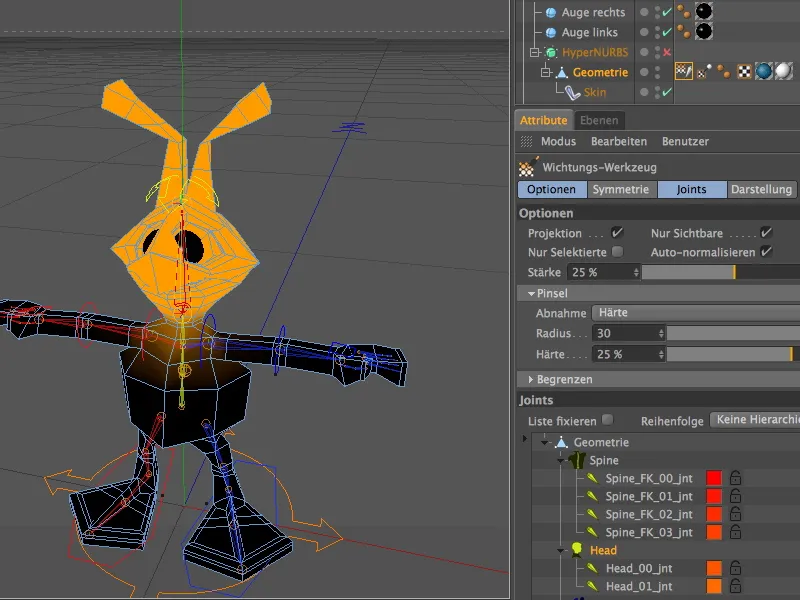
Task: Click the Auge links sphere object icon
Action: 551,33
